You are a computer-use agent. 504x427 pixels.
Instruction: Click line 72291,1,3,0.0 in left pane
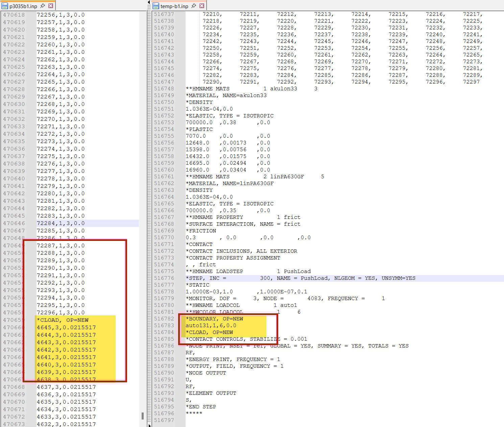point(61,275)
